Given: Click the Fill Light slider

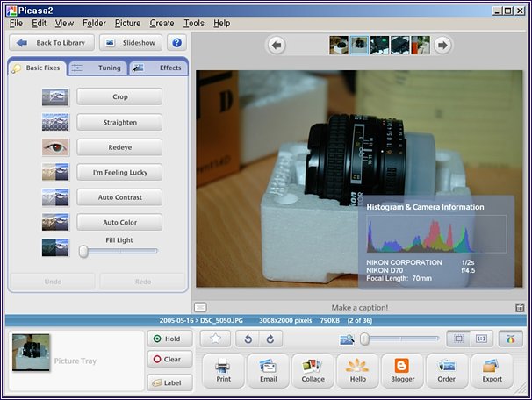Looking at the screenshot, I should pyautogui.click(x=119, y=252).
